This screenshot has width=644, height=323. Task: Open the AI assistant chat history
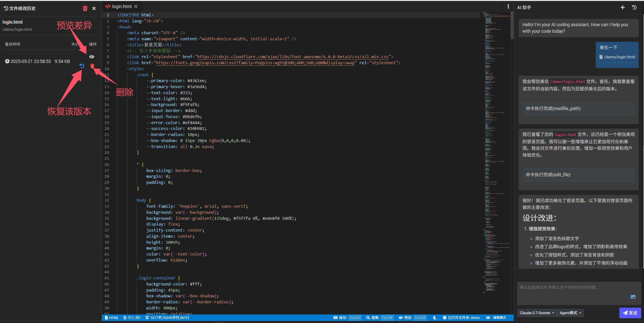[x=634, y=8]
